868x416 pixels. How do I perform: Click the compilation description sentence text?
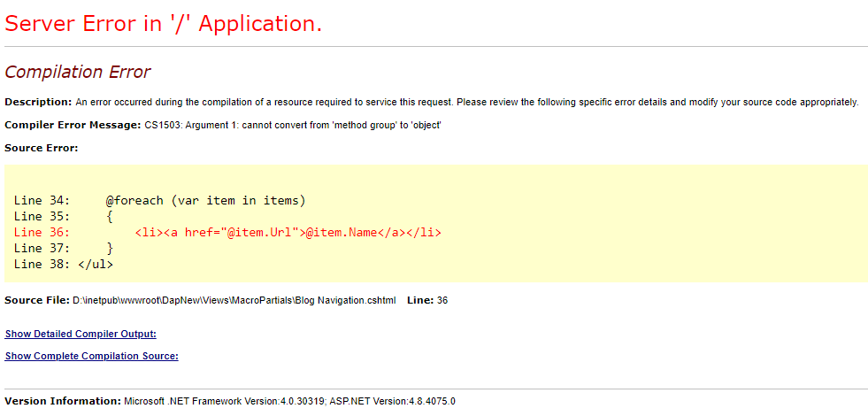466,102
